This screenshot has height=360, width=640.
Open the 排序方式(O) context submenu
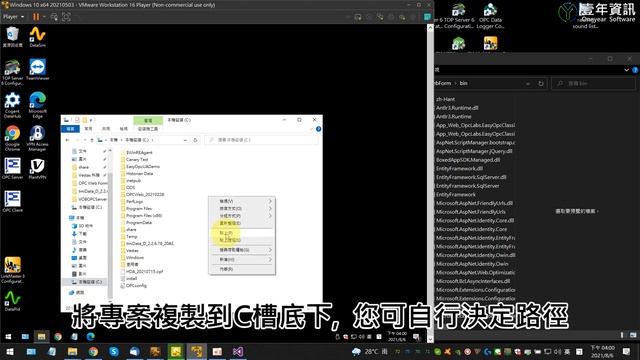(242, 209)
